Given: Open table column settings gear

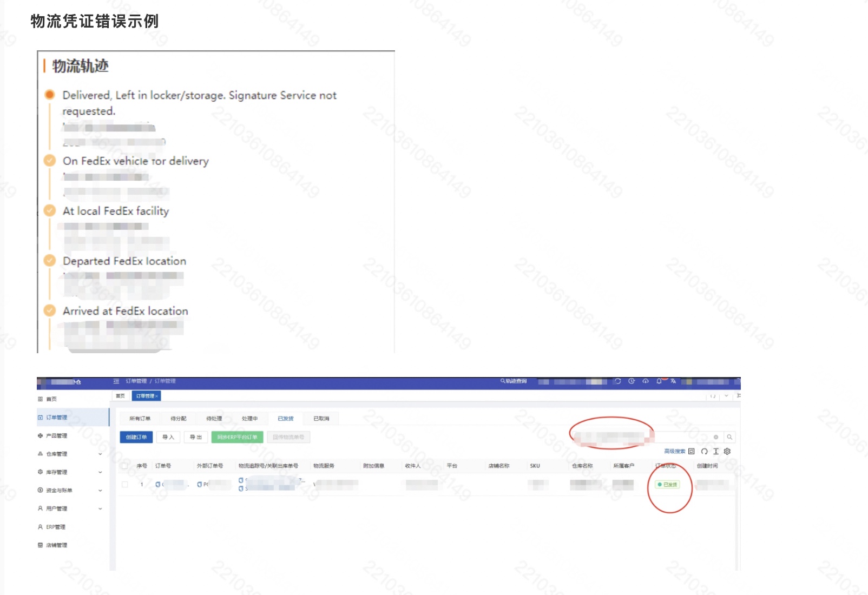Looking at the screenshot, I should [x=727, y=451].
